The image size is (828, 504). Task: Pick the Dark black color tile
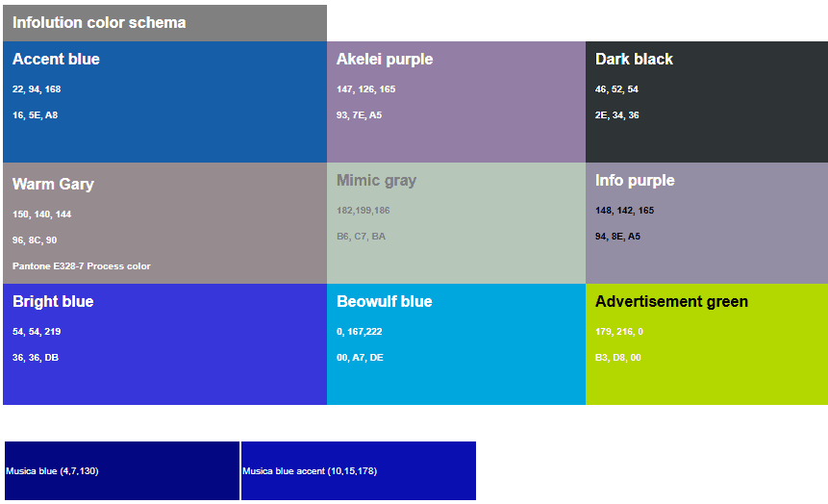tap(707, 102)
